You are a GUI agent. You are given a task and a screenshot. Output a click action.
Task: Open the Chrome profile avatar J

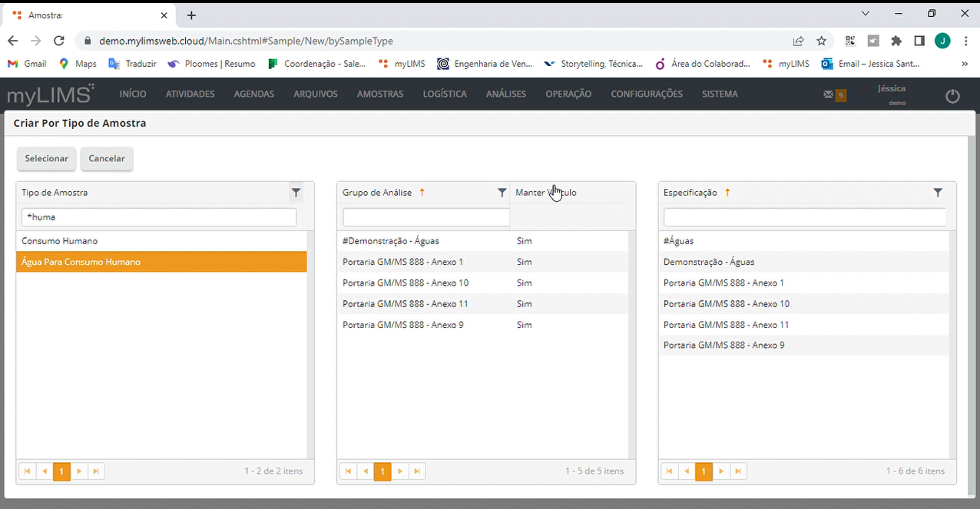[x=942, y=41]
